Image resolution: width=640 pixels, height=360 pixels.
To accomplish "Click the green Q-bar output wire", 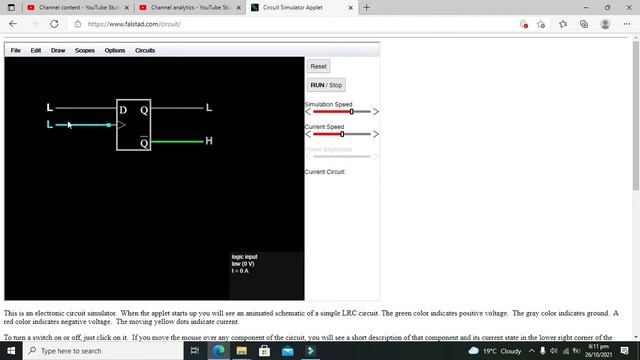I will tap(177, 142).
